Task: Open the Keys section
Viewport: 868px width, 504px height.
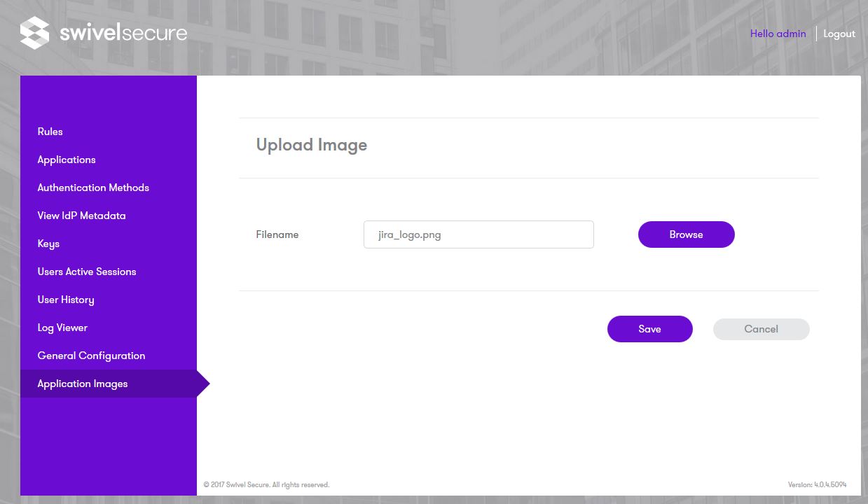Action: pyautogui.click(x=48, y=244)
